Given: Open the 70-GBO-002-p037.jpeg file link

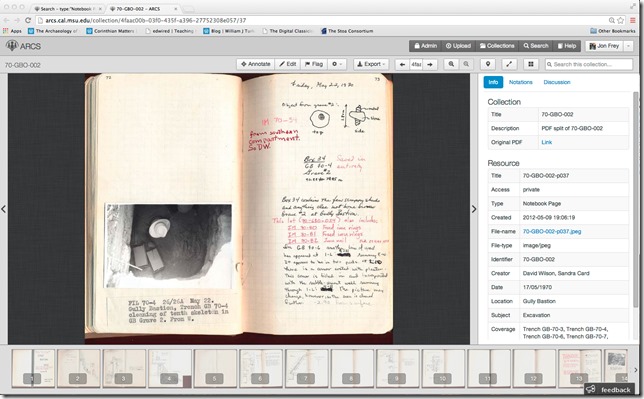Looking at the screenshot, I should pos(552,231).
